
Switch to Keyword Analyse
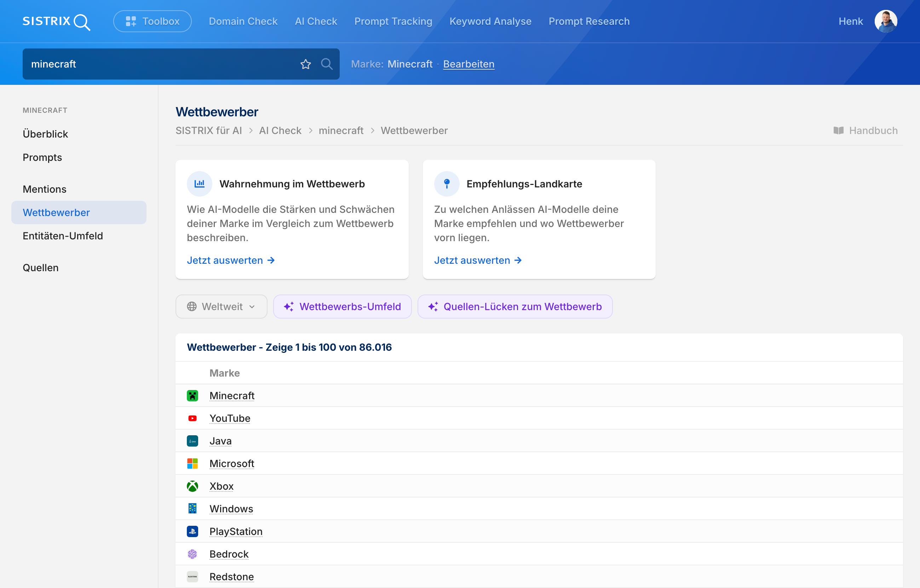click(x=490, y=21)
